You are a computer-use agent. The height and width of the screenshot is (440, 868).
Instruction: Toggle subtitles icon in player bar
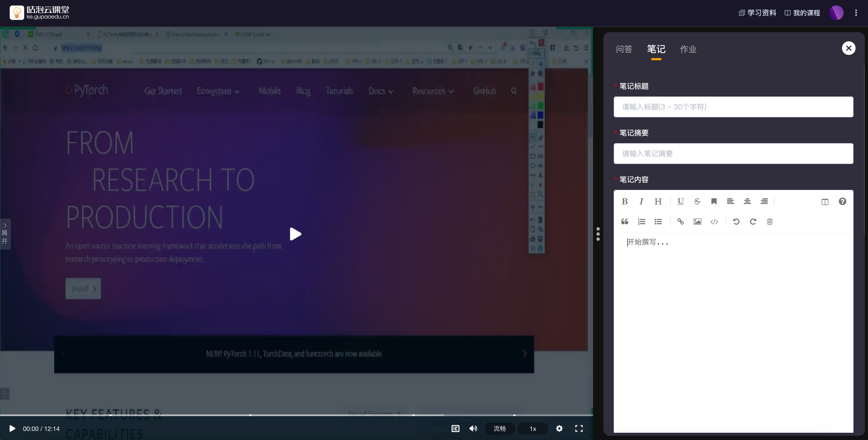coord(455,429)
